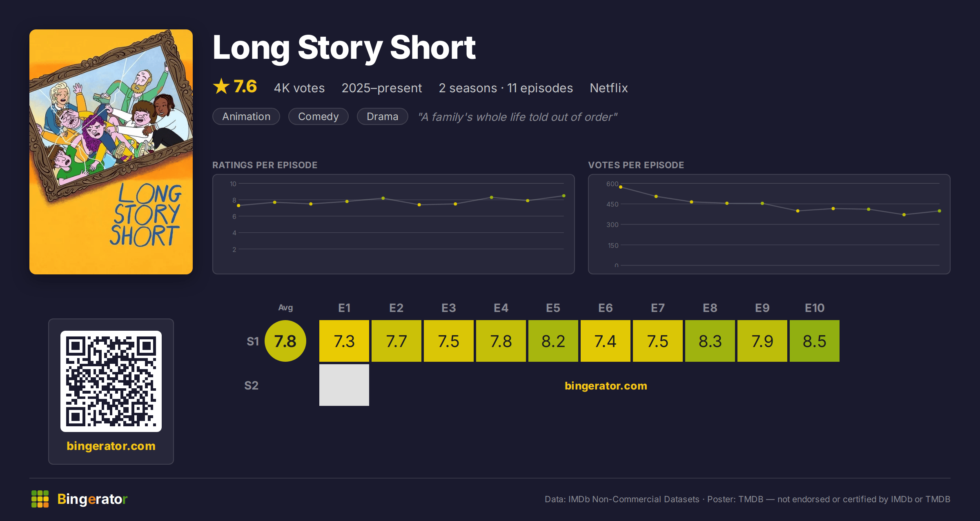Click the Netflix network label

pyautogui.click(x=609, y=88)
